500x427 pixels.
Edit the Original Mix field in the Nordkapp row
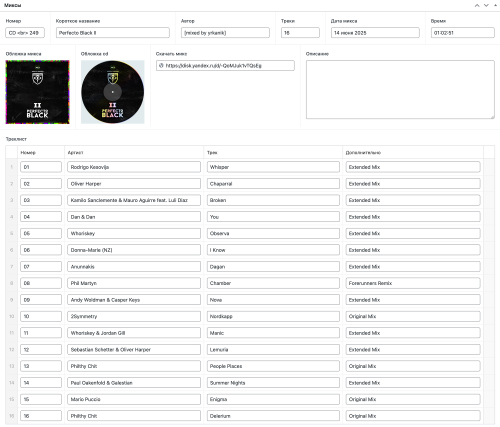pyautogui.click(x=413, y=316)
